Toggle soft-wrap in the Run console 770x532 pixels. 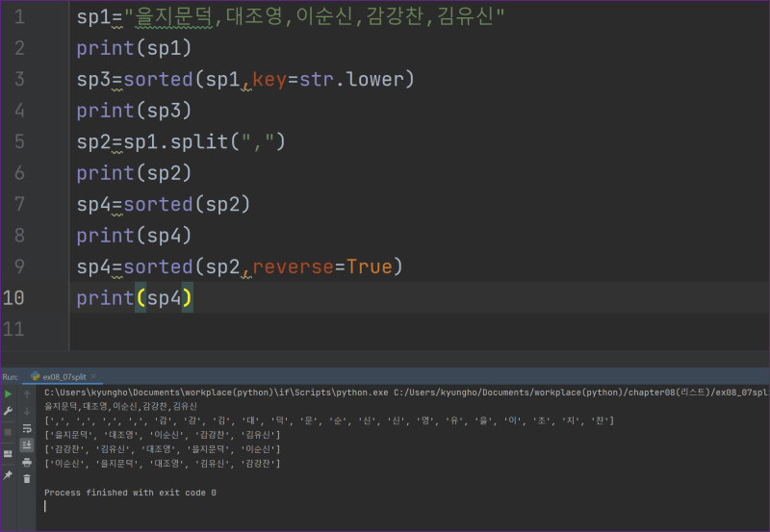(x=27, y=428)
